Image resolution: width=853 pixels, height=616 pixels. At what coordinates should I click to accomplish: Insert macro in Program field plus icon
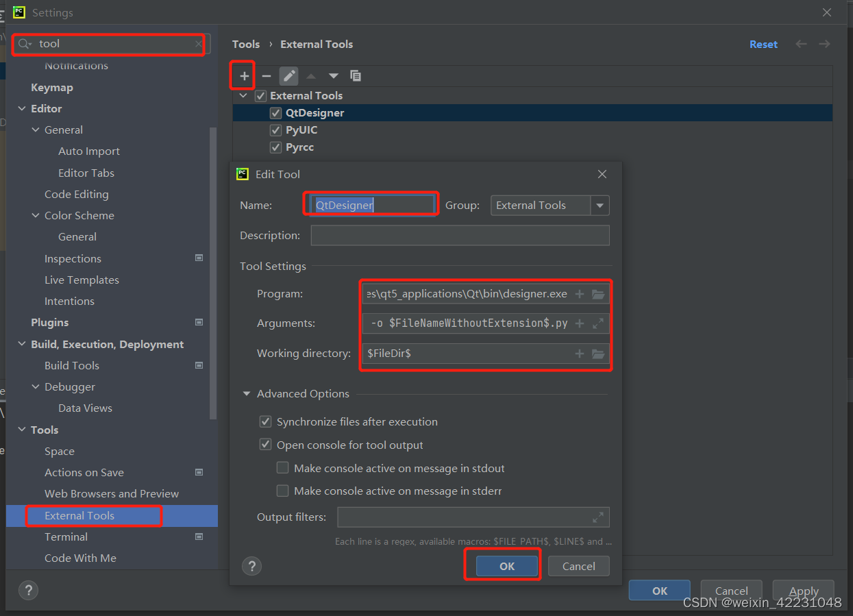tap(579, 294)
